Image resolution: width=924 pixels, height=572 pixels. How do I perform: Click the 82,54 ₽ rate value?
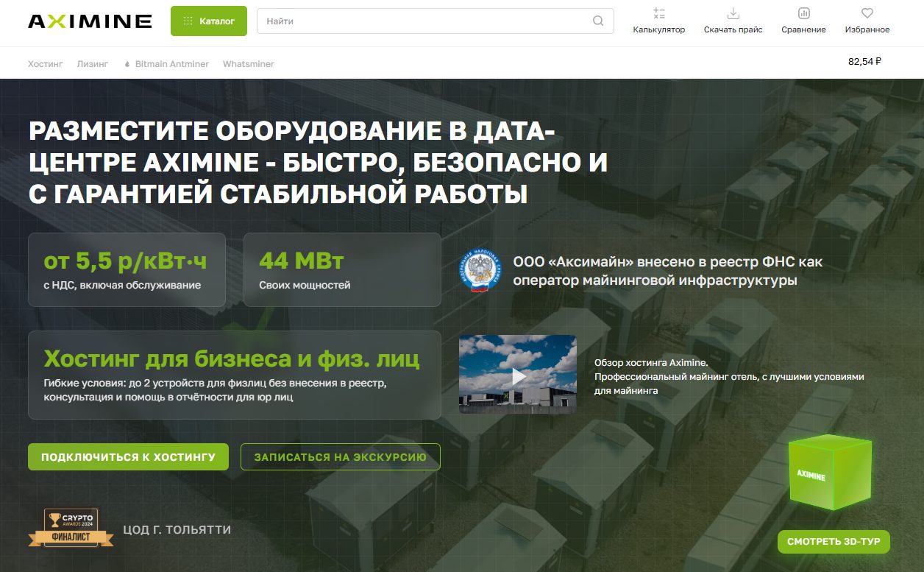[864, 62]
